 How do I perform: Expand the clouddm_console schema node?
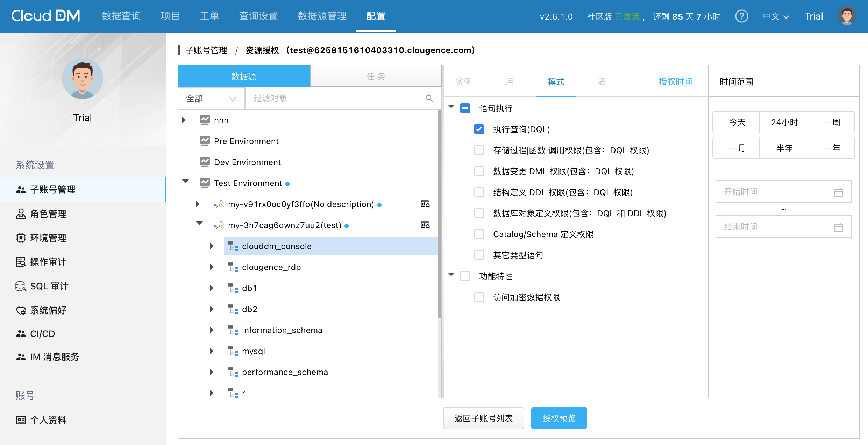211,246
